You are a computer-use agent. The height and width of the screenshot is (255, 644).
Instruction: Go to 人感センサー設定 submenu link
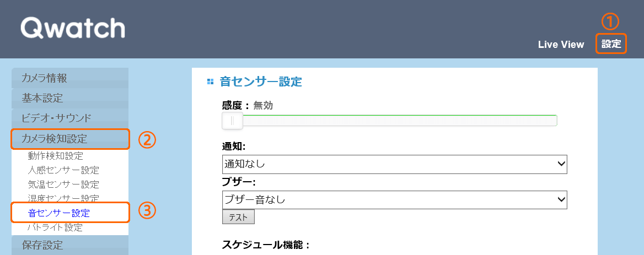tap(63, 170)
